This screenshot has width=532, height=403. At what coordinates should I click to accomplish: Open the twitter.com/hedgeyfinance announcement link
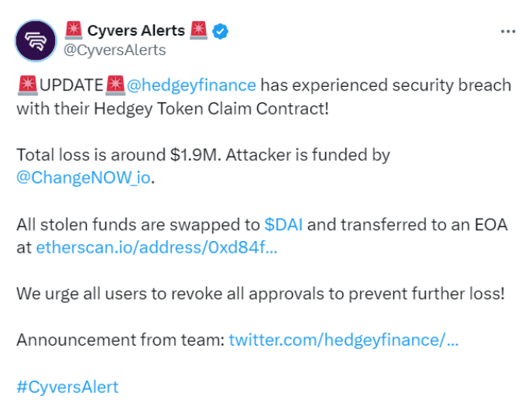click(344, 340)
